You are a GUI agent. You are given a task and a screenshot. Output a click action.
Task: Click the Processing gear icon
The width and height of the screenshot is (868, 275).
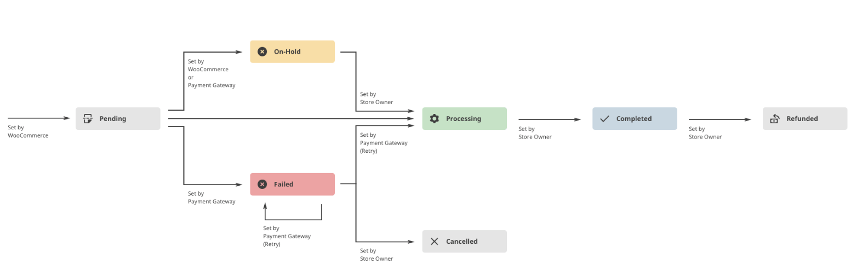[435, 118]
